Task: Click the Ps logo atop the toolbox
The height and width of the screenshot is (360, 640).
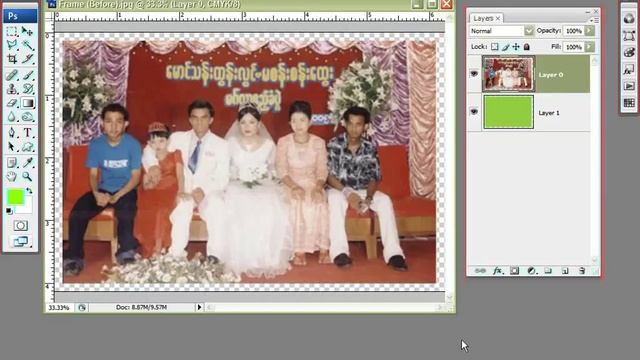Action: click(20, 16)
